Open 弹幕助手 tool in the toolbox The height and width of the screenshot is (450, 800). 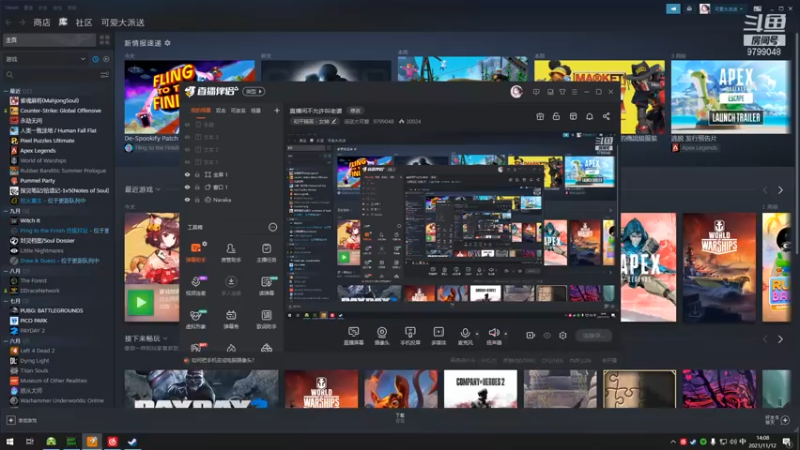(195, 252)
